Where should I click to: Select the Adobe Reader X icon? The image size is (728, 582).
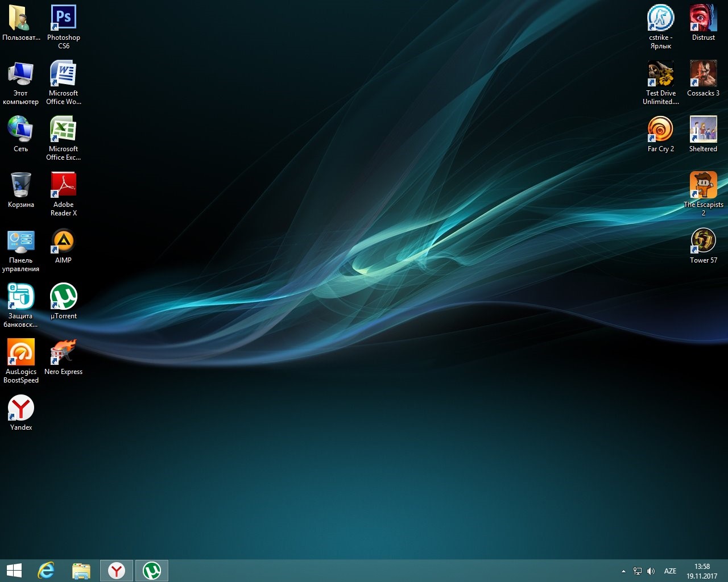[63, 185]
